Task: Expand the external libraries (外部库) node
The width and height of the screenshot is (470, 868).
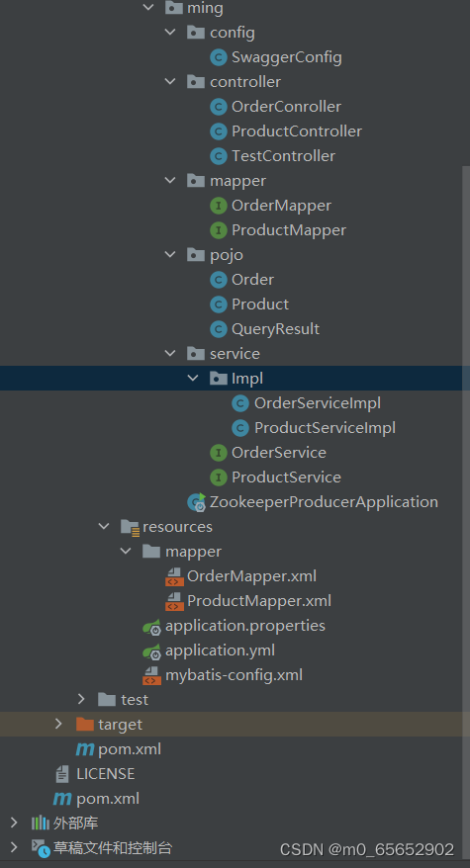Action: point(14,824)
